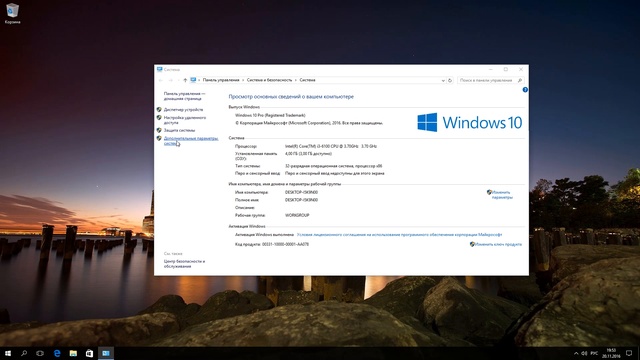This screenshot has height=360, width=640.
Task: Open the blue help question icon
Action: [525, 90]
